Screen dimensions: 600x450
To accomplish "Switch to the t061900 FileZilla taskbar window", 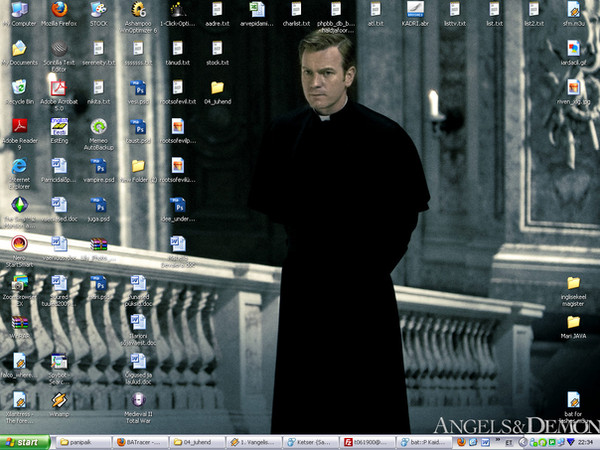I will [x=369, y=442].
